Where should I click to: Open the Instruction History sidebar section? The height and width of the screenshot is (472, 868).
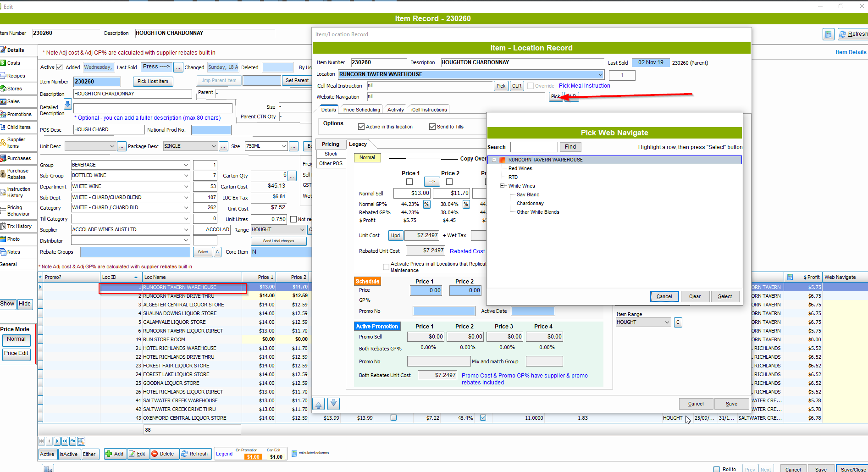click(x=18, y=192)
